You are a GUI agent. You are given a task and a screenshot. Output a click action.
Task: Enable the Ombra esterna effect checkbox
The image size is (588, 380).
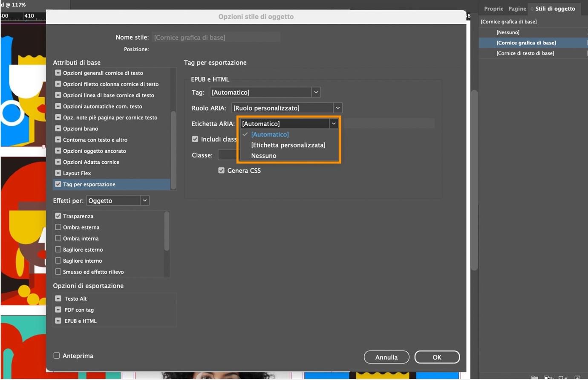point(58,227)
